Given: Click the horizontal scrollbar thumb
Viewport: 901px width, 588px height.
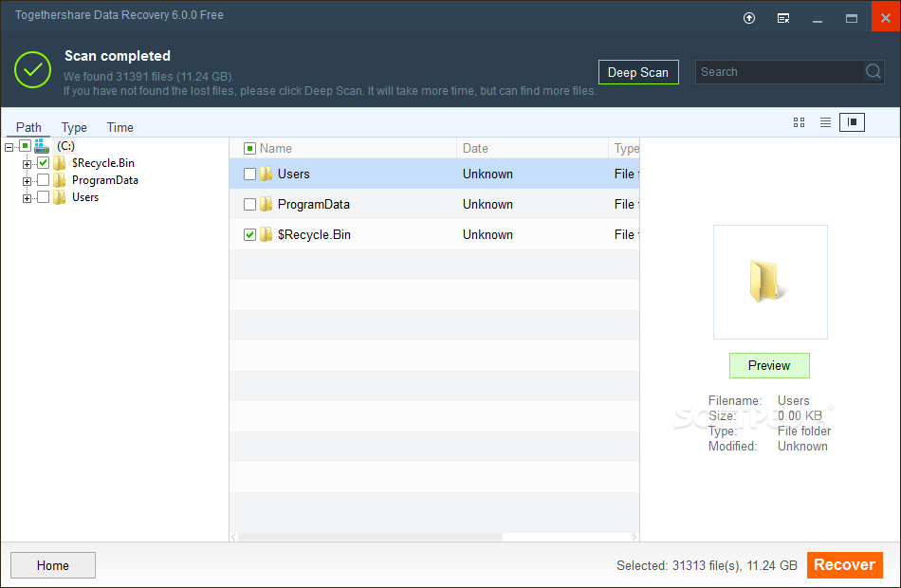Looking at the screenshot, I should (371, 537).
